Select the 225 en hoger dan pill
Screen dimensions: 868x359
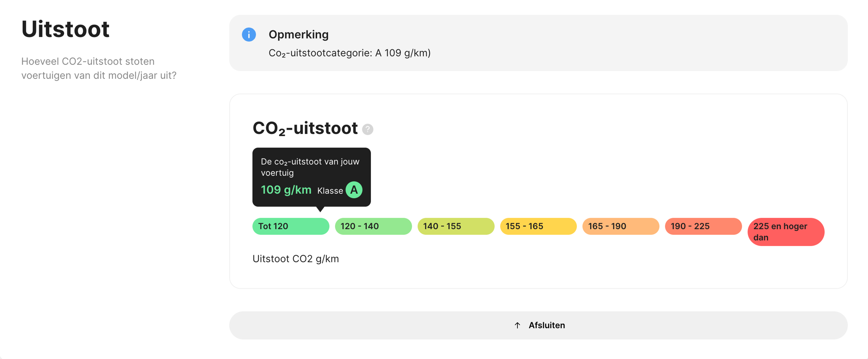coord(786,232)
